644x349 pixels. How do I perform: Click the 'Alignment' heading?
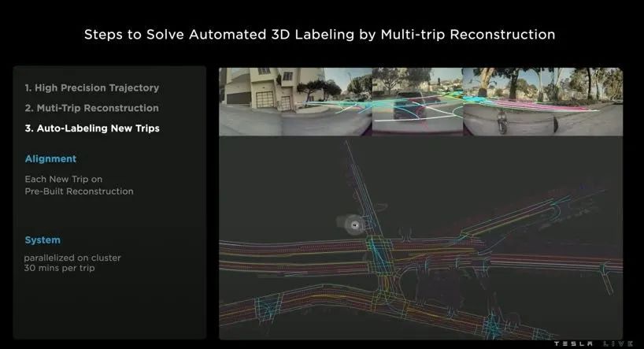50,159
